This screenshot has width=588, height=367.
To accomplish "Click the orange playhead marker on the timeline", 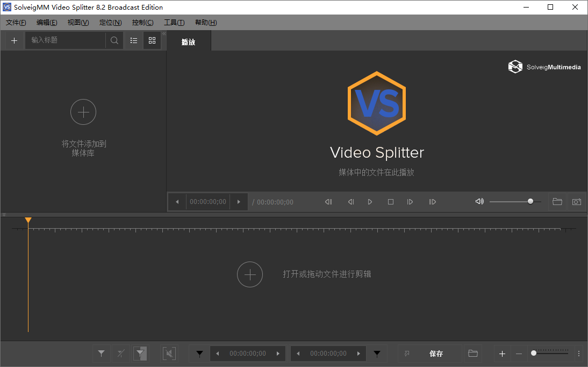I will click(x=28, y=220).
